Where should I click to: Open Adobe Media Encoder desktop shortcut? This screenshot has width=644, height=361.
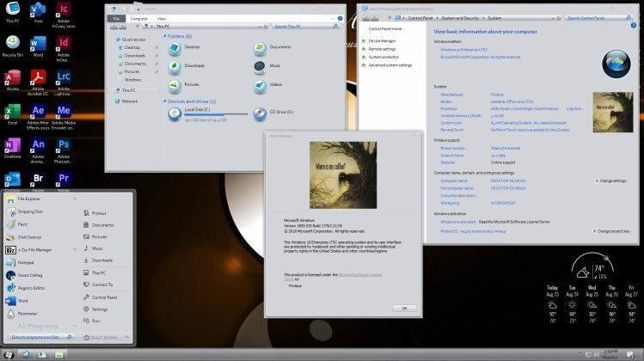tap(64, 117)
